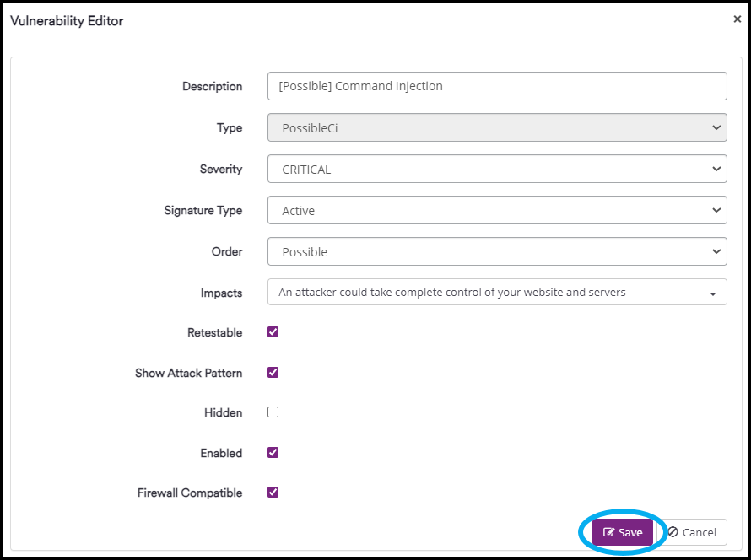Open the Severity dropdown
The height and width of the screenshot is (560, 751).
pyautogui.click(x=497, y=169)
